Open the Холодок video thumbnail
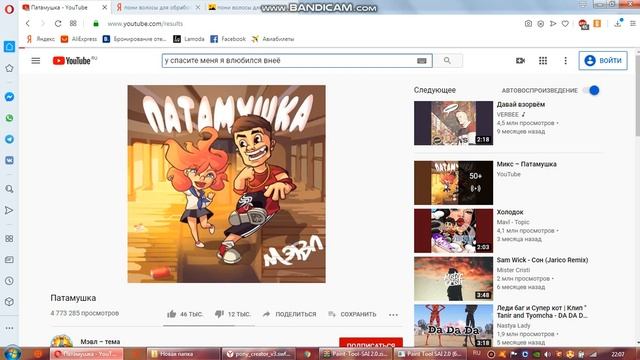Image resolution: width=640 pixels, height=360 pixels. [x=453, y=231]
